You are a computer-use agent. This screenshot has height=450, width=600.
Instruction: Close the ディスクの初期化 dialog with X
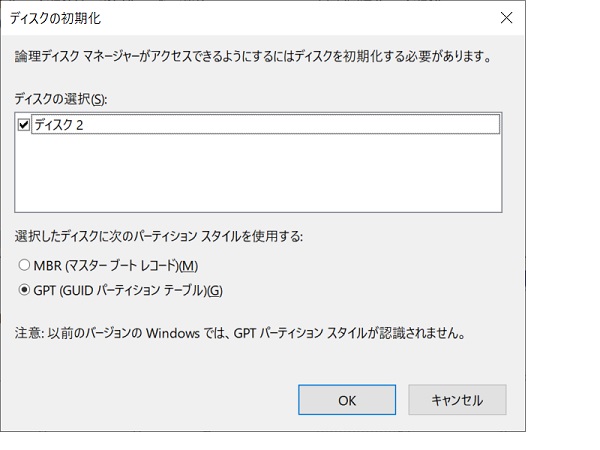click(x=506, y=18)
